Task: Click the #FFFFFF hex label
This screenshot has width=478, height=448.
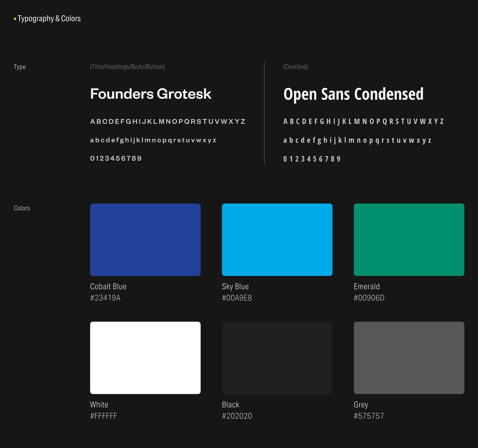Action: [x=104, y=416]
